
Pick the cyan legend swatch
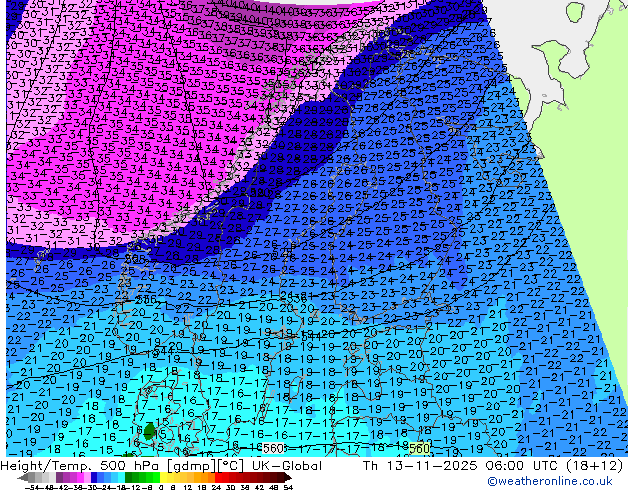click(121, 477)
